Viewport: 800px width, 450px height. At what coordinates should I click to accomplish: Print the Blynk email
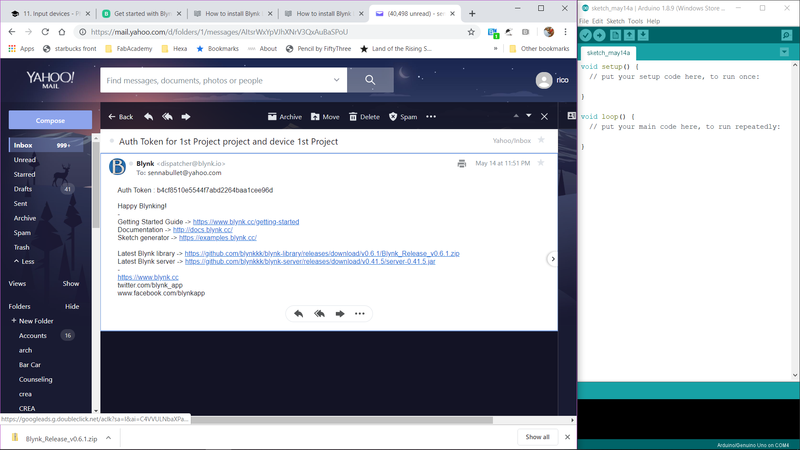coord(462,163)
